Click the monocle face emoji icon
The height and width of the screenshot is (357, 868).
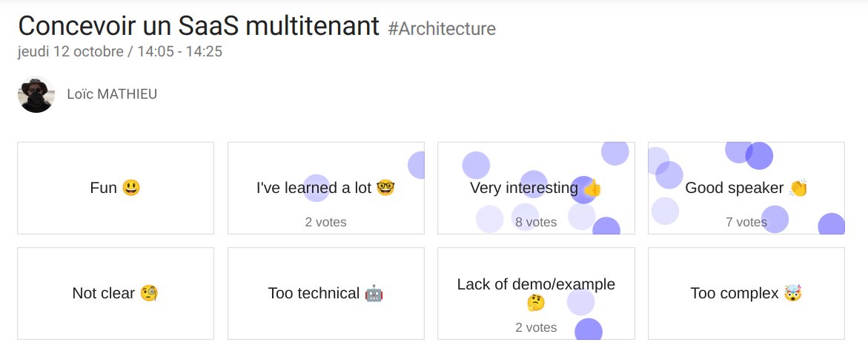coord(150,293)
